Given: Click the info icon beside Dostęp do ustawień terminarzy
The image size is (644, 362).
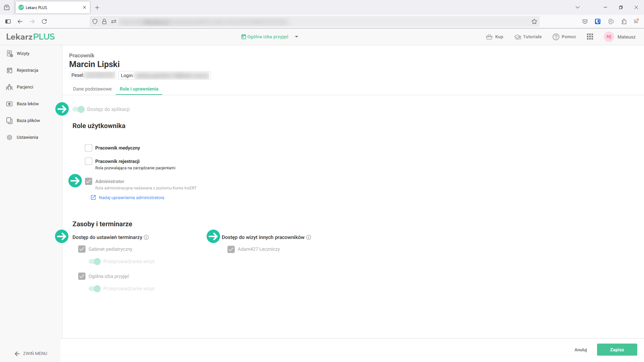Looking at the screenshot, I should pyautogui.click(x=146, y=237).
